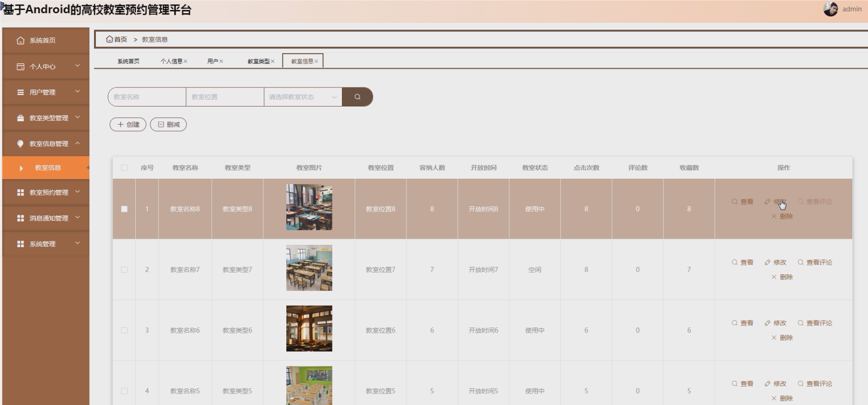Close the 用户 tab with its X
The height and width of the screenshot is (405, 868).
point(221,61)
